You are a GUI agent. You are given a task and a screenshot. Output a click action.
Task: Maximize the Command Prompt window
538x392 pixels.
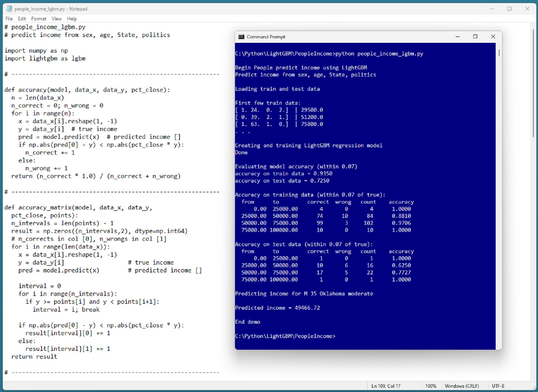[475, 37]
